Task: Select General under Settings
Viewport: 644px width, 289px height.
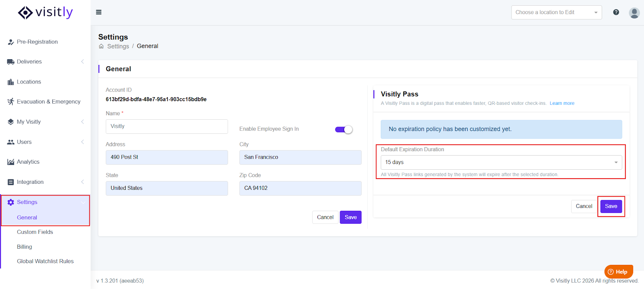Action: click(27, 218)
